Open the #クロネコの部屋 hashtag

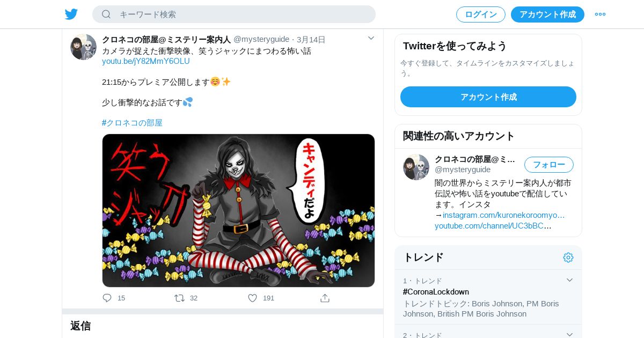[132, 123]
